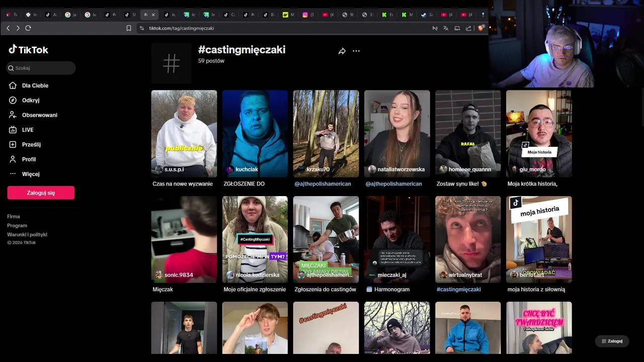Expand Warunki i polityki footer section
Screen dimensions: 644x362
27,235
